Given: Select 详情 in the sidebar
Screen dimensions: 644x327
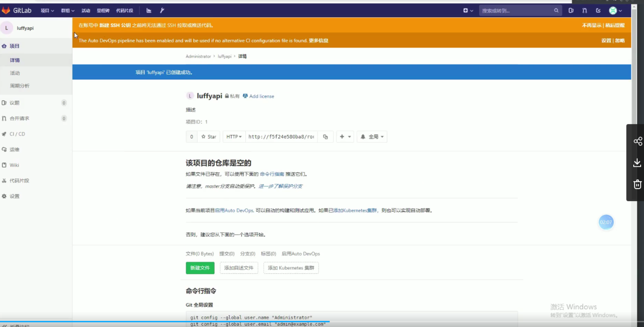Looking at the screenshot, I should tap(15, 60).
